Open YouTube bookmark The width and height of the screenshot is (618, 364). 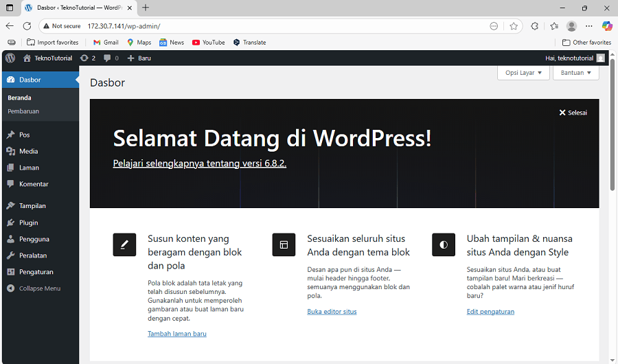pos(208,42)
